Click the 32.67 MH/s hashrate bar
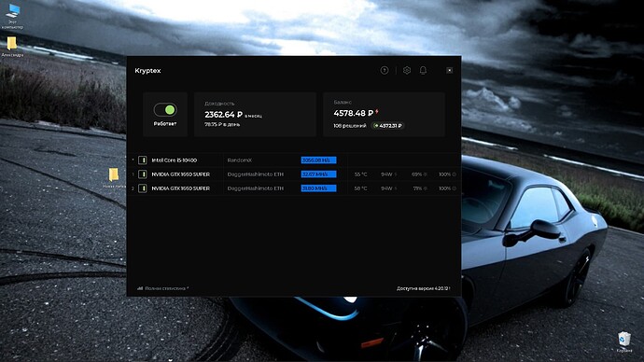This screenshot has height=362, width=644. [318, 174]
